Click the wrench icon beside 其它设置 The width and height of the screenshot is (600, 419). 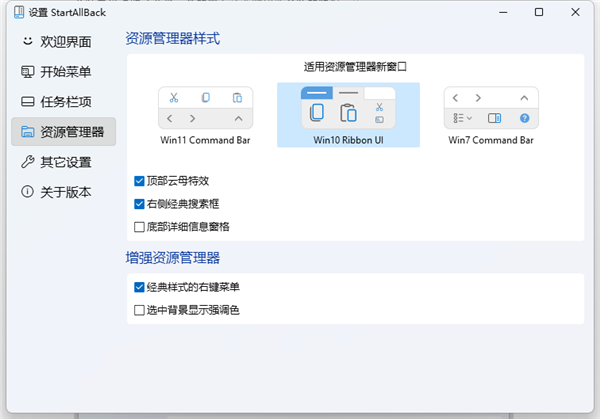point(28,162)
